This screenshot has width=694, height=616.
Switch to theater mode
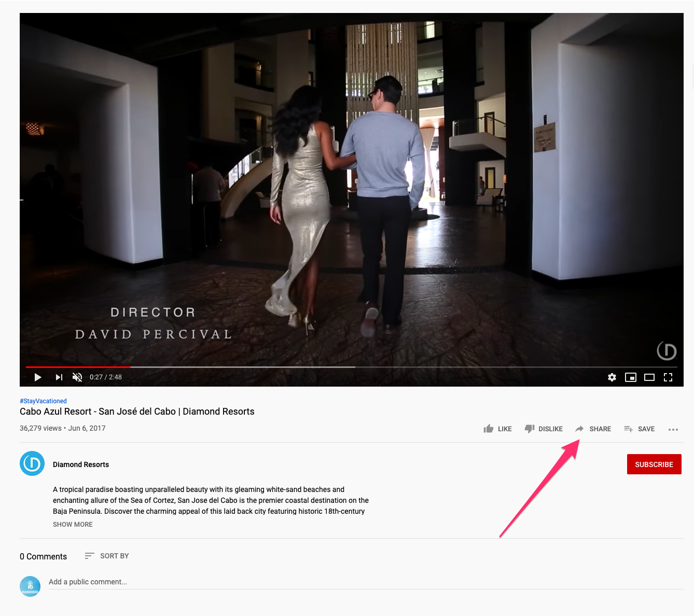[x=649, y=377]
